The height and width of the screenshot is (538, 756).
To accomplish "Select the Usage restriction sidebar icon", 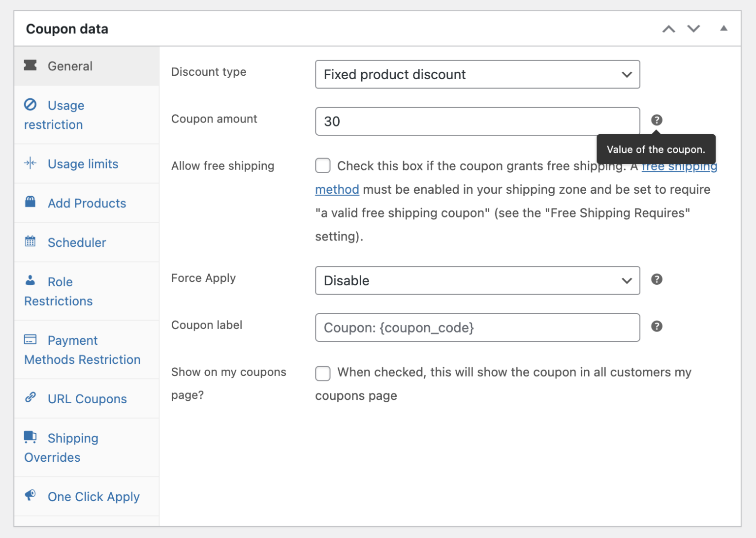I will point(31,105).
